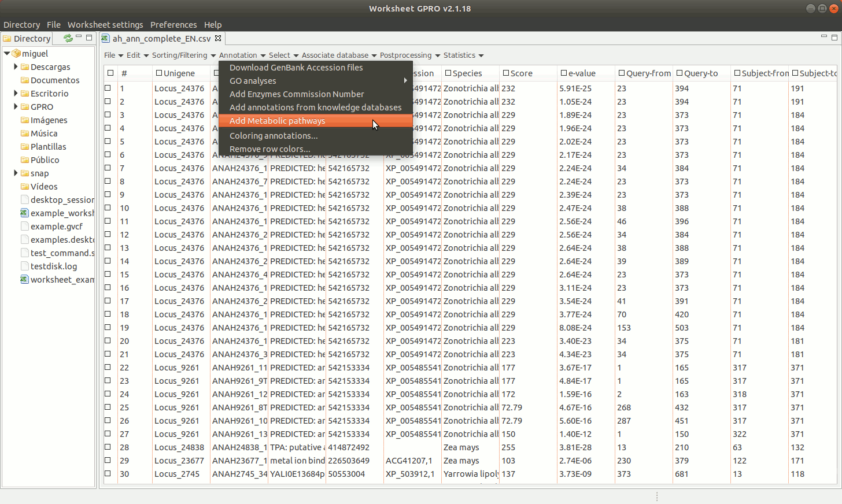The image size is (842, 504).
Task: Close the ah_ann_complete_EN.csv tab
Action: (218, 38)
